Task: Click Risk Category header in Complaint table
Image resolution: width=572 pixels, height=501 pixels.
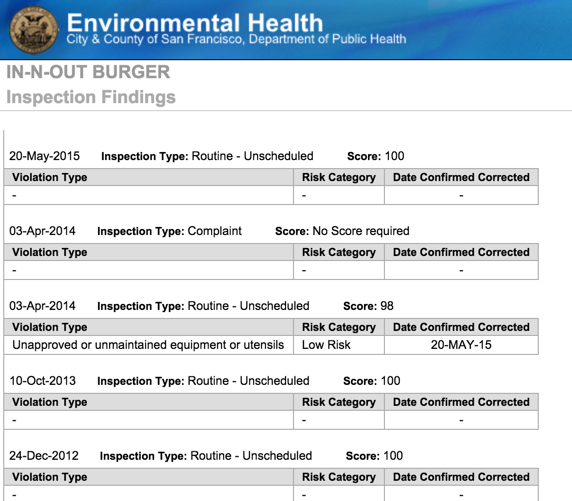Action: [x=339, y=252]
